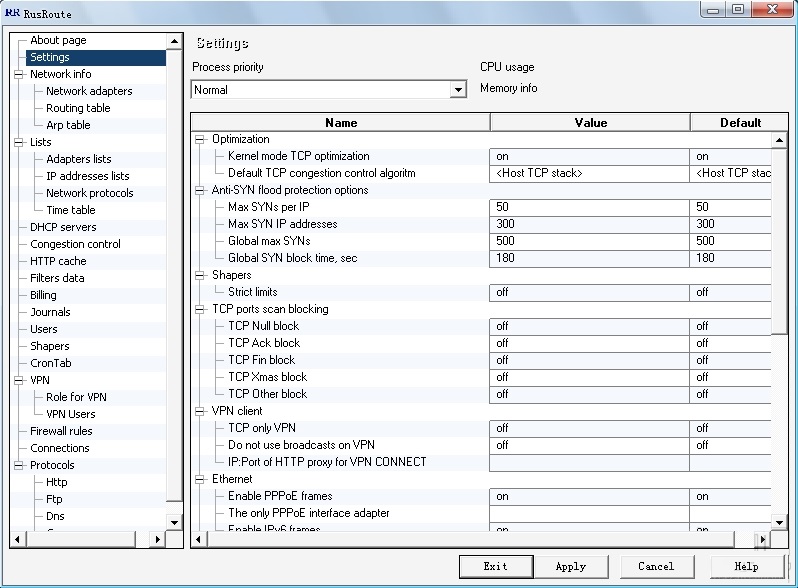798x588 pixels.
Task: Open the Process priority dropdown
Action: coord(458,90)
